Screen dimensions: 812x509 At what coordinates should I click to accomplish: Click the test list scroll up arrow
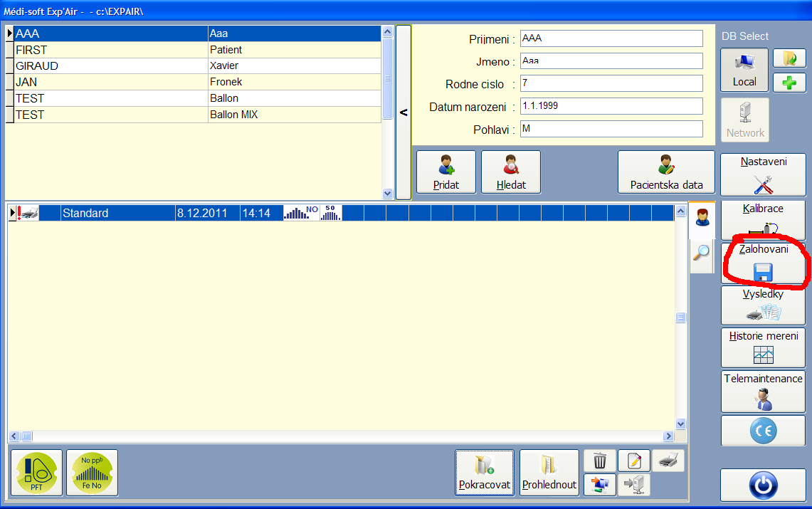[681, 211]
